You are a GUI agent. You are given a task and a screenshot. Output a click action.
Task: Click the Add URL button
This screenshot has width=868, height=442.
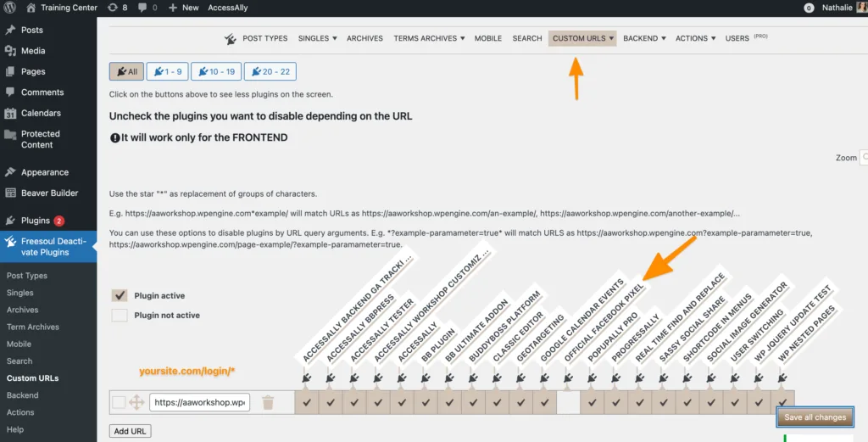point(130,431)
